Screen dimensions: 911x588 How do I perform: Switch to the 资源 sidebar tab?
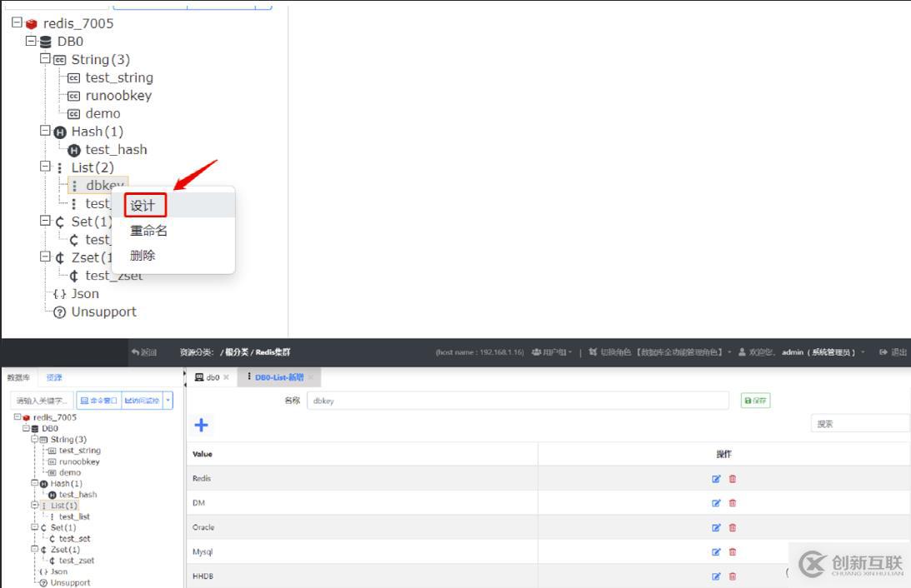click(x=54, y=377)
